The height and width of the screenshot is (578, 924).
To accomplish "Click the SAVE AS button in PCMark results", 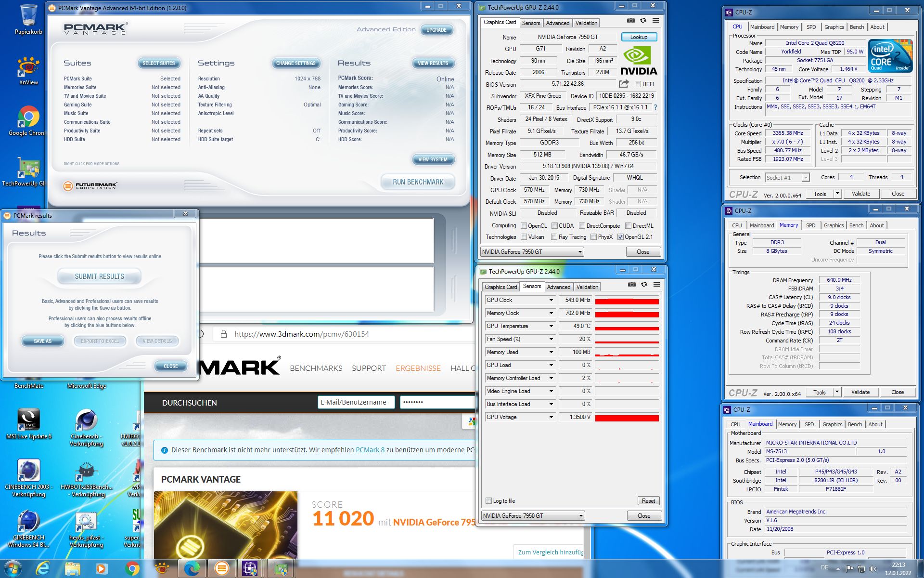I will [x=42, y=341].
